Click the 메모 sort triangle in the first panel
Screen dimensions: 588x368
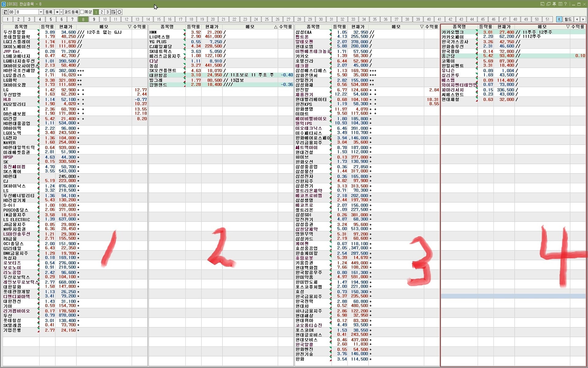130,27
